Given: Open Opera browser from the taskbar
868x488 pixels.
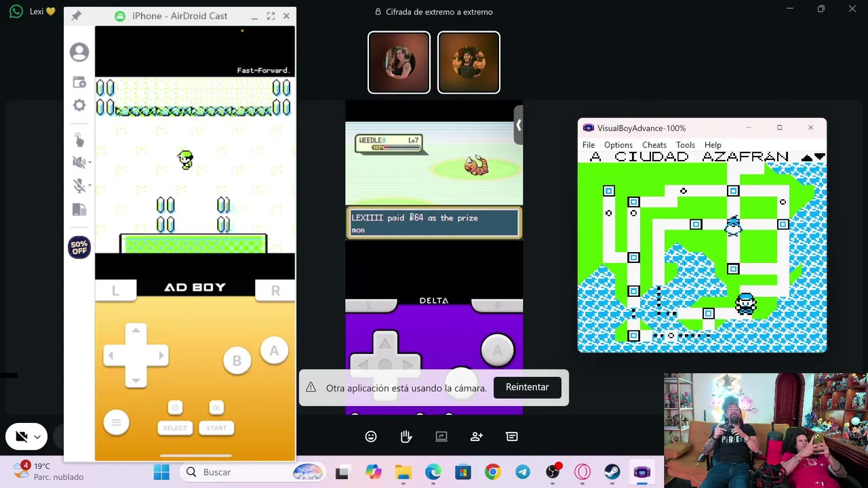Looking at the screenshot, I should pos(583,472).
